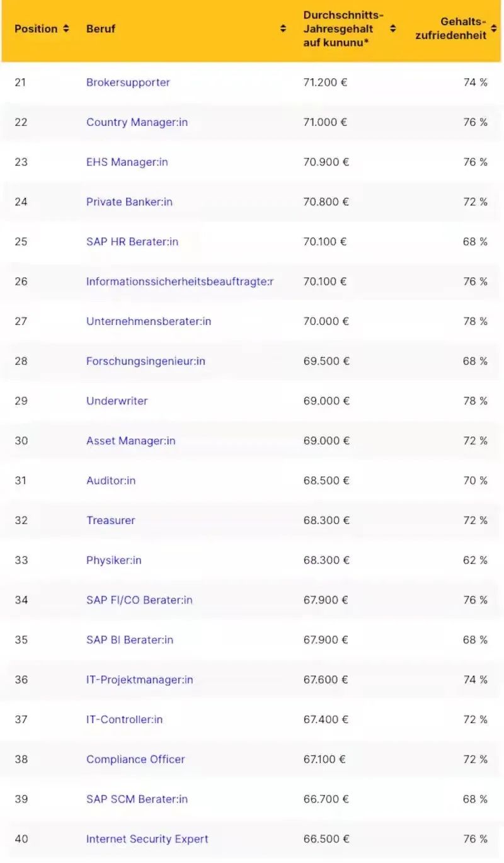Viewport: 504px width, 863px height.
Task: Open Internet Security Expert link
Action: pyautogui.click(x=147, y=839)
